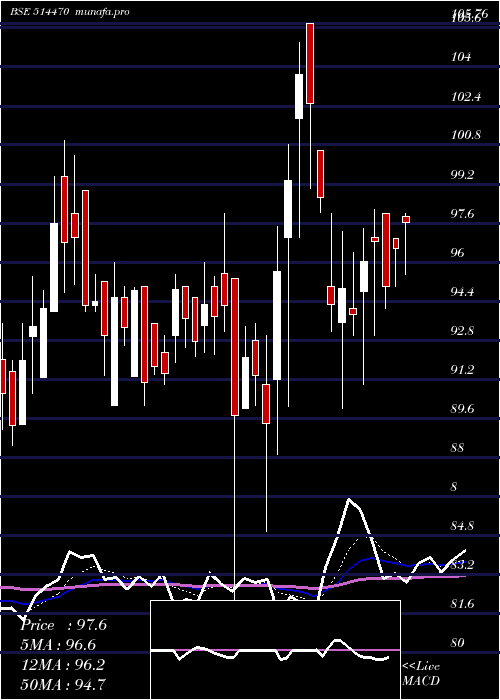This screenshot has height=700, width=500.
Task: Click the MACD inset chart panel
Action: tap(275, 650)
